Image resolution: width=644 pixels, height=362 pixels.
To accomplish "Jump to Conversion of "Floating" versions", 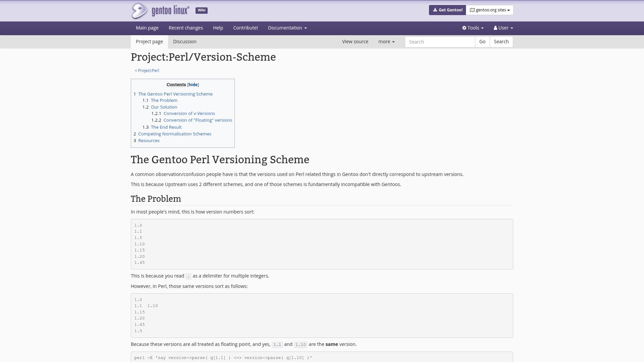I will coord(198,120).
